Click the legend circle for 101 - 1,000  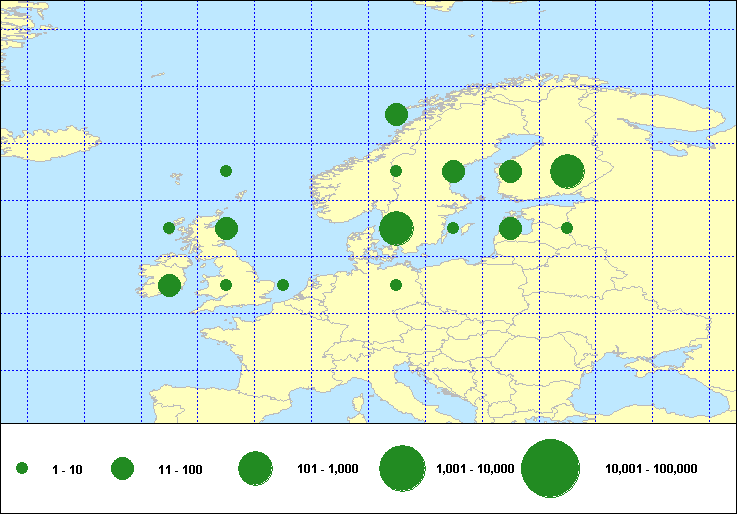(x=255, y=468)
